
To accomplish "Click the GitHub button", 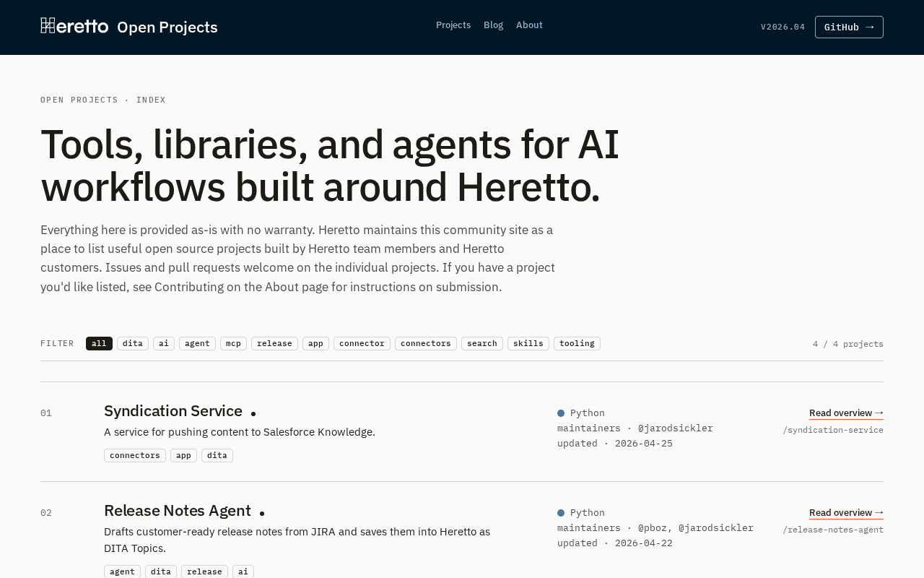I will [x=849, y=27].
